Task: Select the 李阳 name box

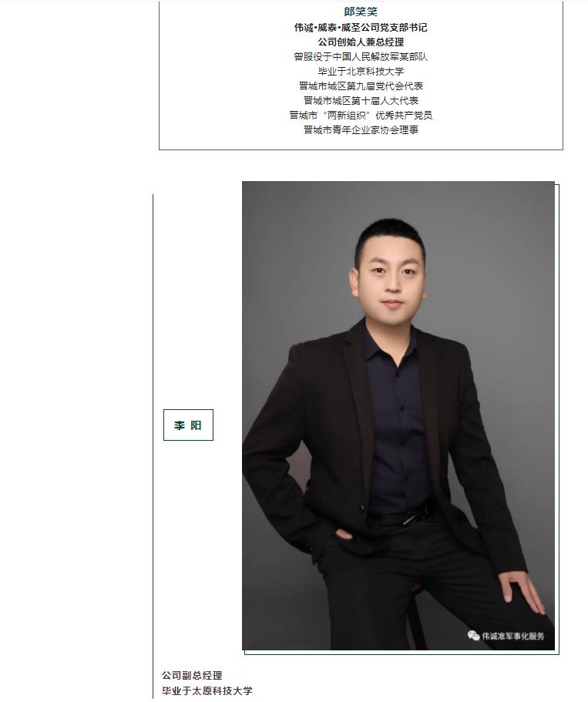Action: (188, 425)
